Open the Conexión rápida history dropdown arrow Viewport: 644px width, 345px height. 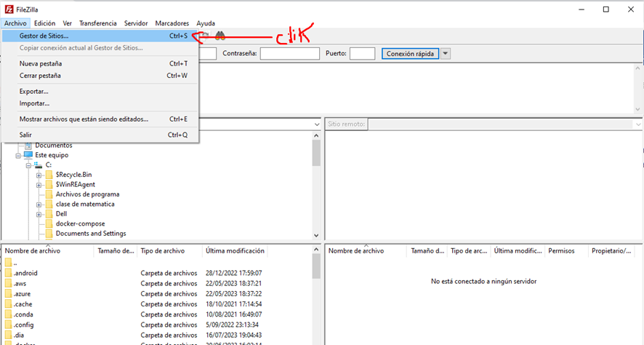[x=446, y=54]
